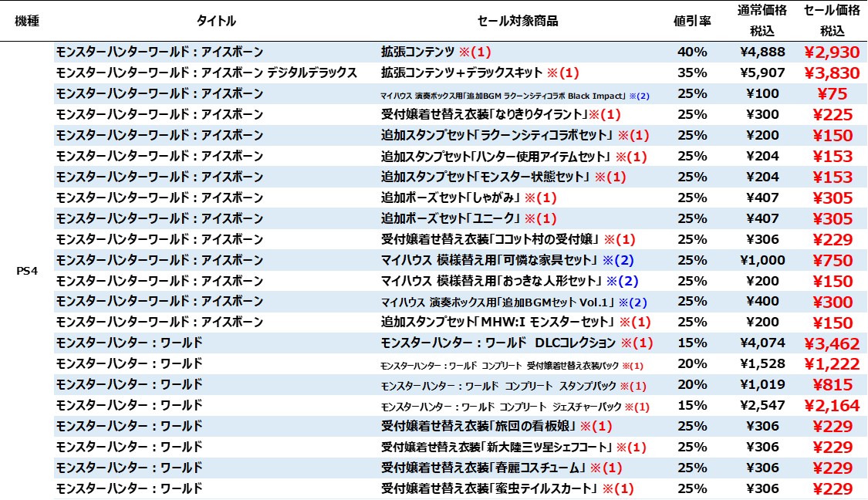Select 追加スタンプセット「ラクーンシティコラボセット」 cell

pyautogui.click(x=515, y=135)
